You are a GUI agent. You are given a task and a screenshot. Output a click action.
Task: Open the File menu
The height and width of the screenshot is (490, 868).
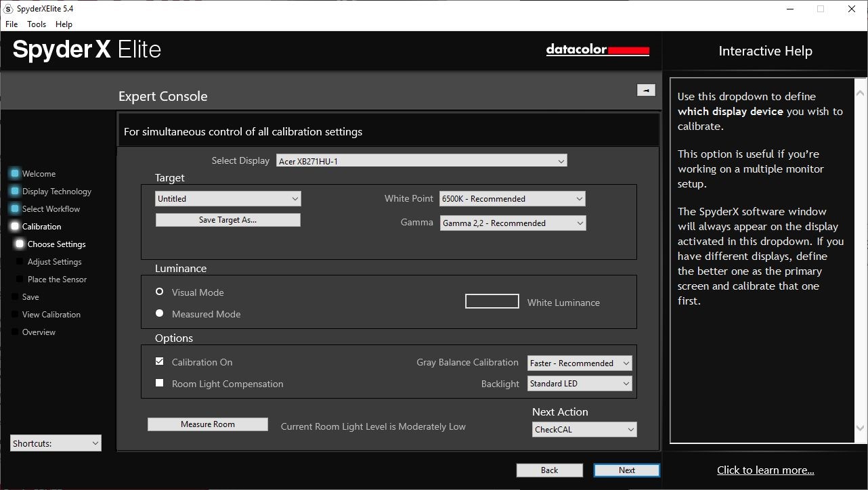tap(12, 24)
